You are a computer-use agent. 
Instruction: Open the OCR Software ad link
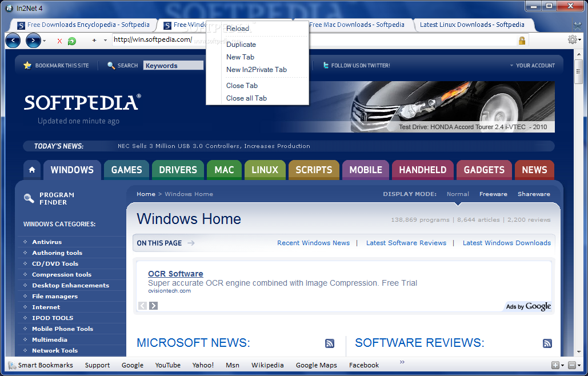[x=175, y=274]
